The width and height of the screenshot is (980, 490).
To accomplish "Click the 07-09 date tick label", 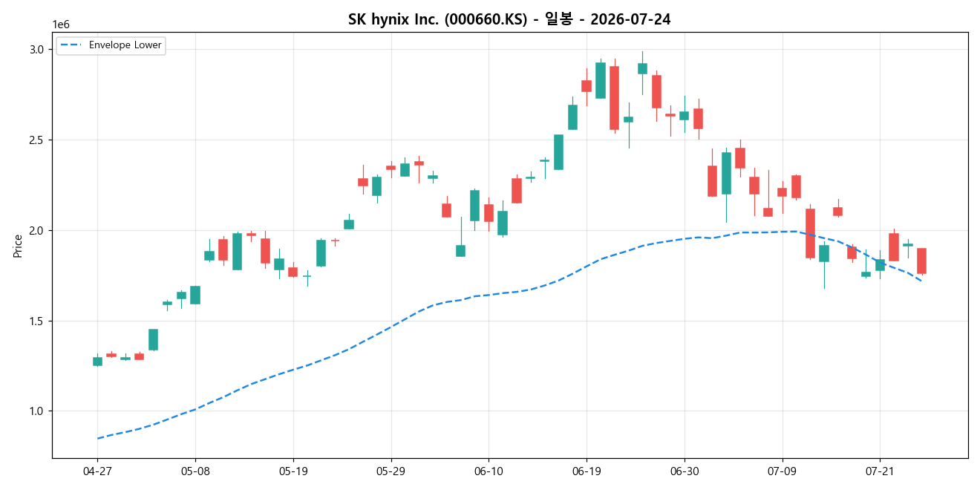I will point(782,471).
